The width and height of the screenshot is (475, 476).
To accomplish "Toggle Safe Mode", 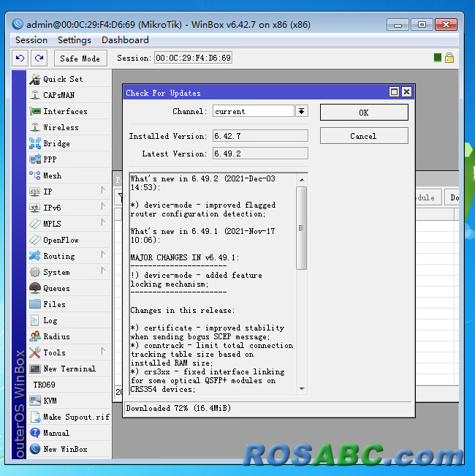I will [x=80, y=58].
